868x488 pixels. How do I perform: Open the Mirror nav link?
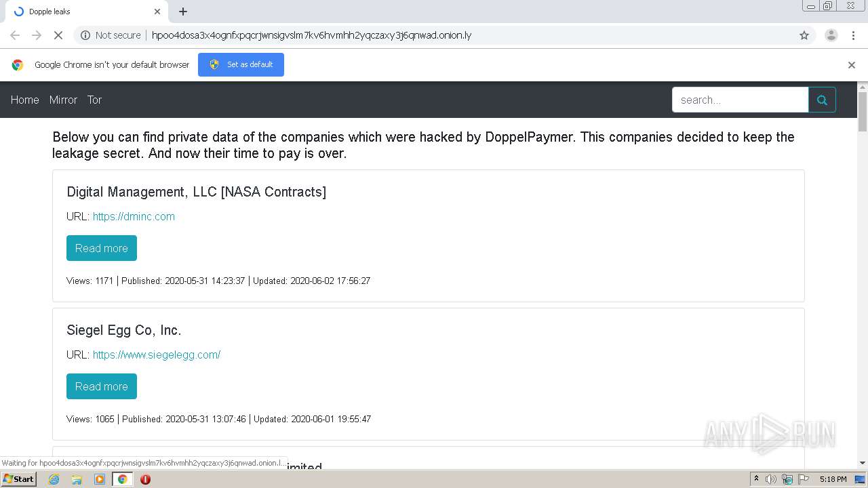63,100
